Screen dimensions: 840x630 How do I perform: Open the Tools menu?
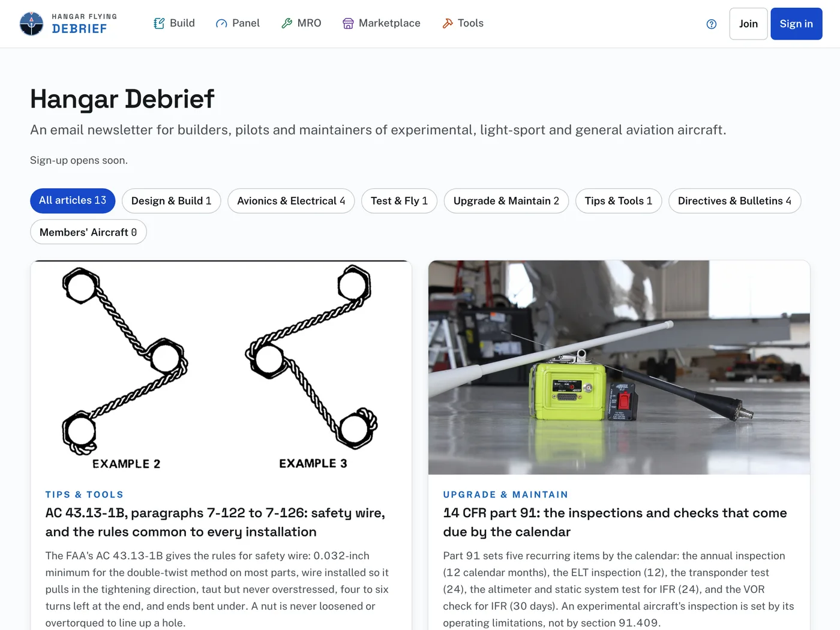[x=463, y=23]
